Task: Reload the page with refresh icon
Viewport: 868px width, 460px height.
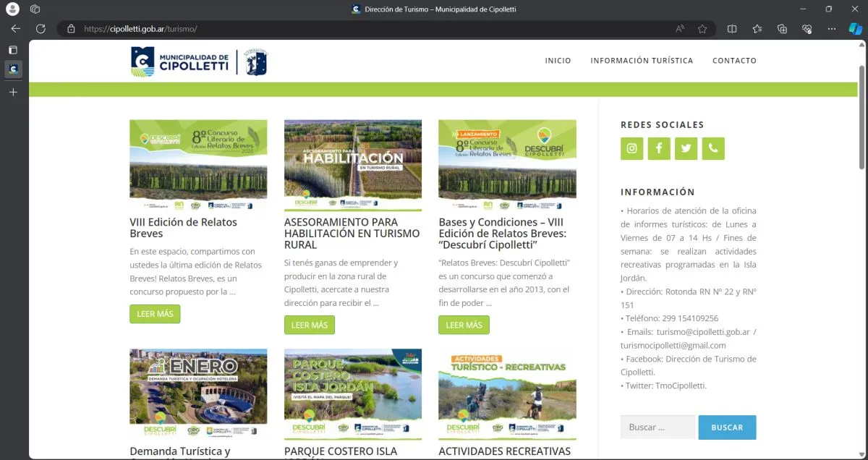Action: tap(41, 29)
